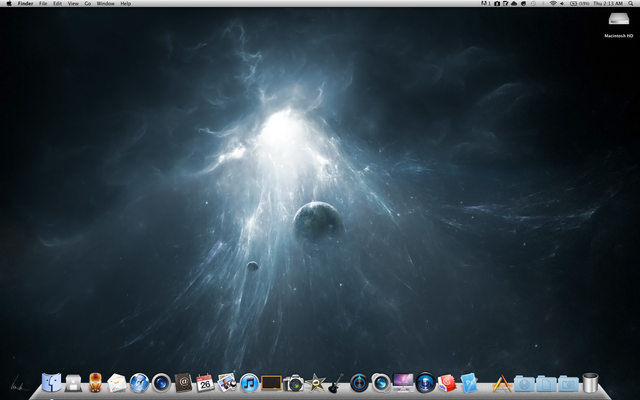
Task: Open GarageBand guitar icon
Action: (x=338, y=382)
